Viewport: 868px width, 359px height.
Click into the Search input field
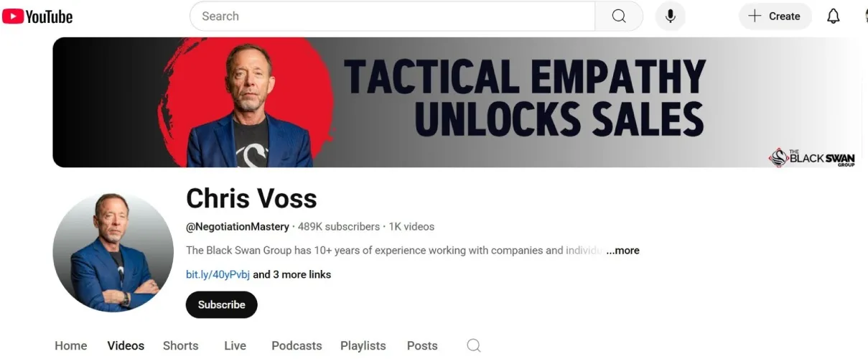coord(392,16)
